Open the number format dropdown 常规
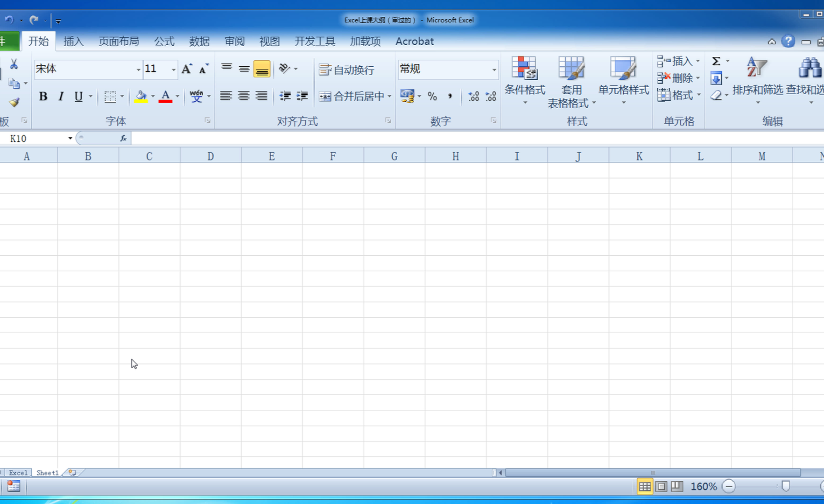Viewport: 824px width, 504px height. 494,70
